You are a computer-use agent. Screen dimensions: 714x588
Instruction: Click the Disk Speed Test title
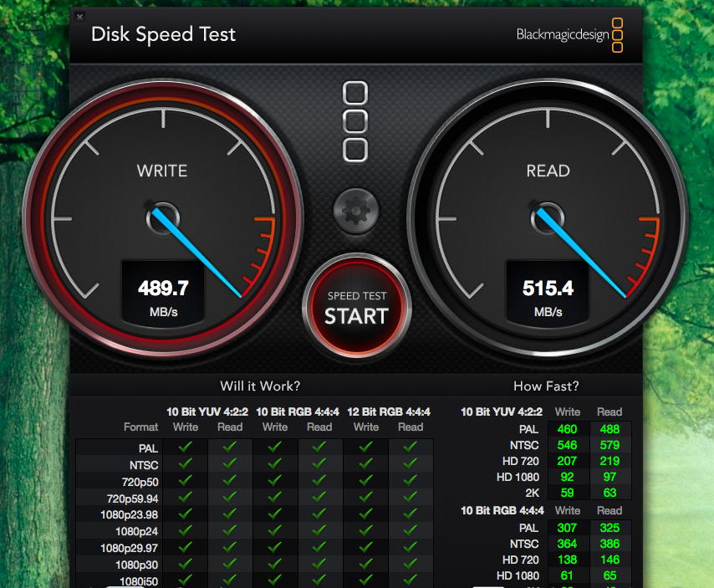click(x=164, y=34)
